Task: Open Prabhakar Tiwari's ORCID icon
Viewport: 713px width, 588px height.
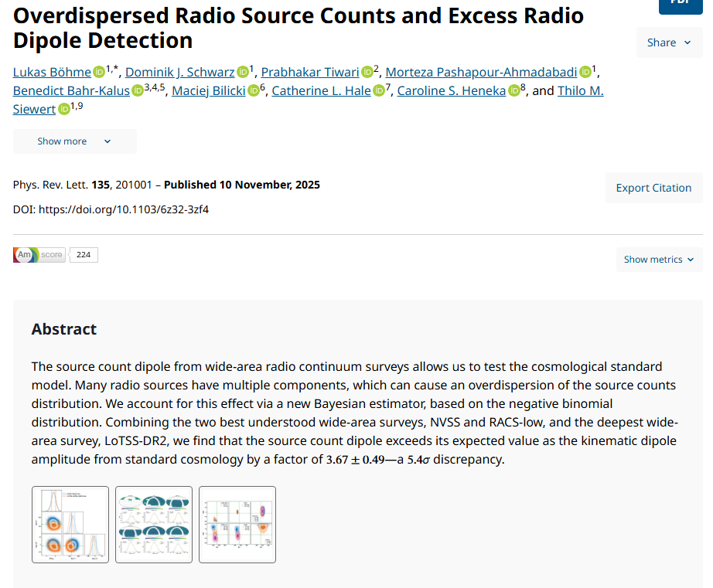Action: pos(367,73)
